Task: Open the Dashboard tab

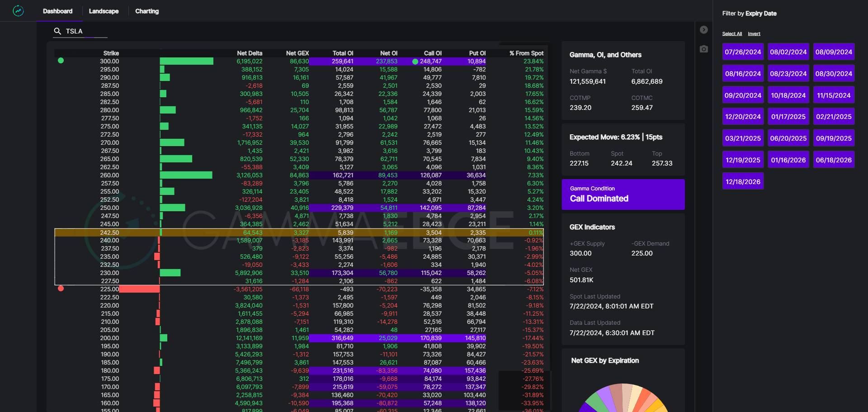Action: point(57,11)
